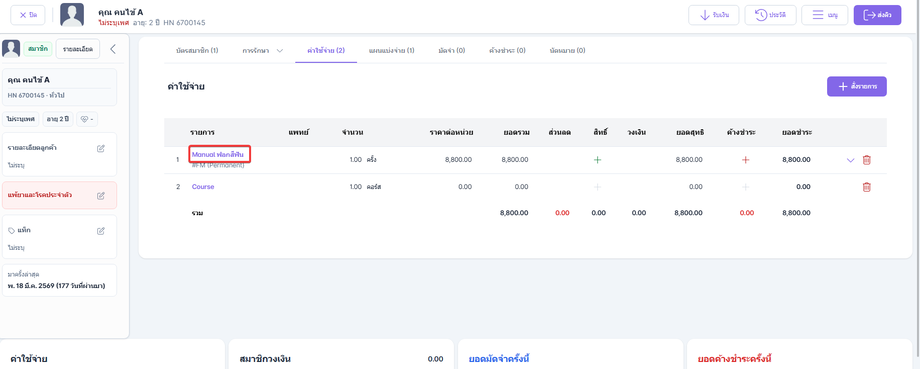The image size is (920, 369).
Task: Click faded plus under ค้างชำระ in Course row
Action: tap(746, 187)
